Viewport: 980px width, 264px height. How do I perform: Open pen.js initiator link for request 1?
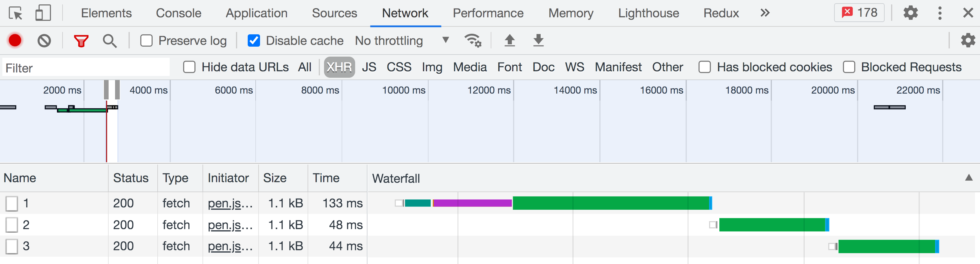click(230, 203)
